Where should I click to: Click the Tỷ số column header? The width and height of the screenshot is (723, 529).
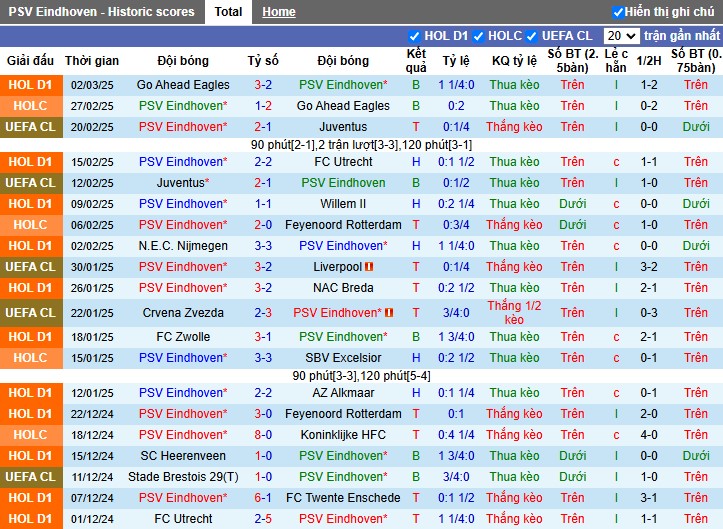click(x=263, y=60)
